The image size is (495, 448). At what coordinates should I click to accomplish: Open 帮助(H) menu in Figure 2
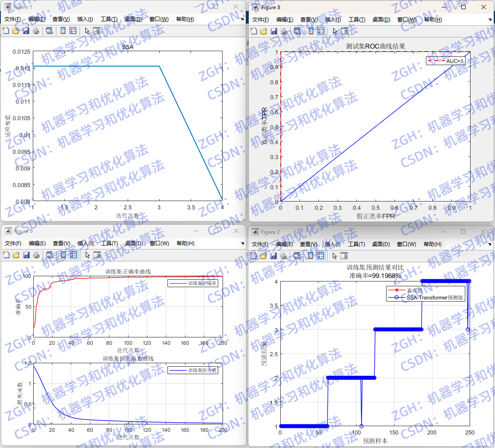coord(432,244)
